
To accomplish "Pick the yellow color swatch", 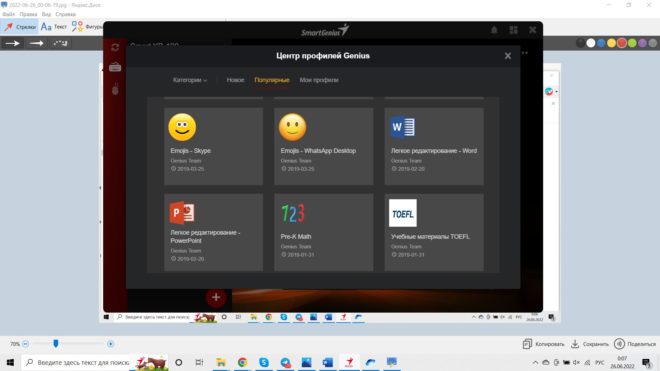I will click(x=612, y=43).
